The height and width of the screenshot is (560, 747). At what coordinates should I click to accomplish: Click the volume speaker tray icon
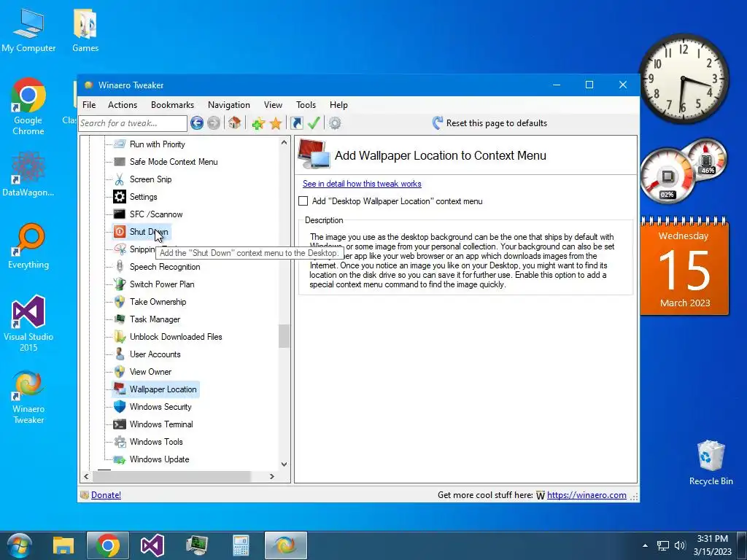(680, 545)
